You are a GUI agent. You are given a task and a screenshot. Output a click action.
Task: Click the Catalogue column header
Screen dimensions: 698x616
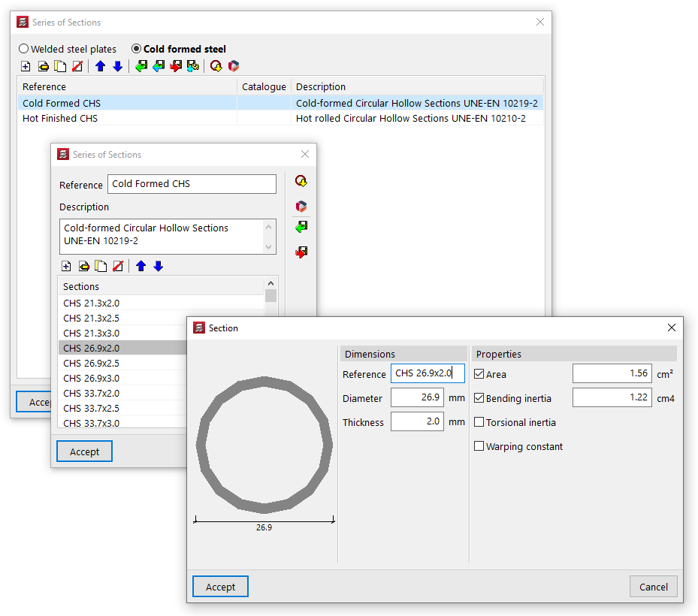[x=264, y=86]
